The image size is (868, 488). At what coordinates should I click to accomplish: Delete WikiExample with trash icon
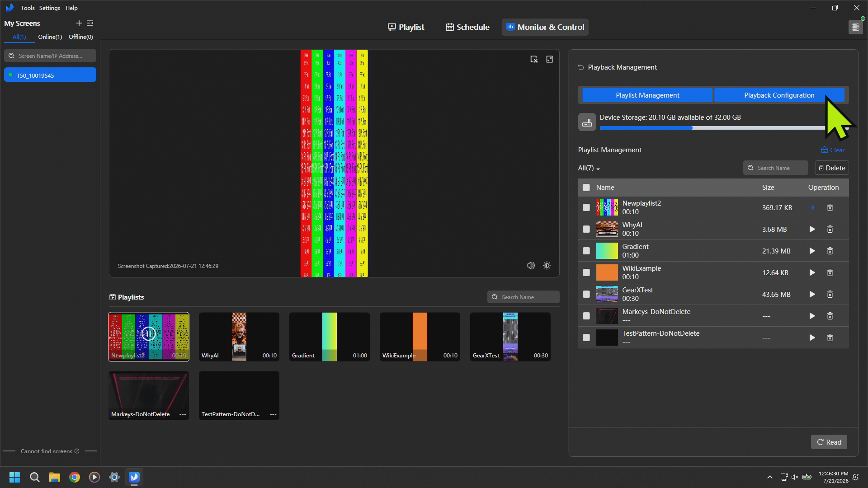pos(830,272)
